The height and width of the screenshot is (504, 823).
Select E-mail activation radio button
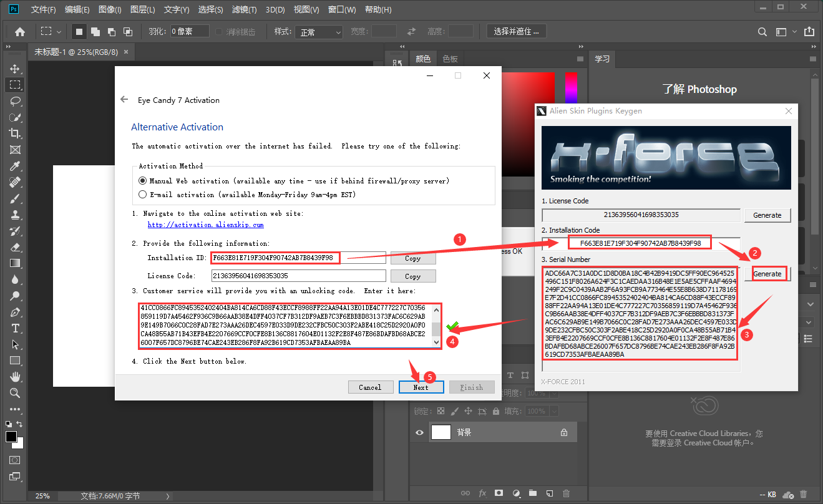pos(142,195)
